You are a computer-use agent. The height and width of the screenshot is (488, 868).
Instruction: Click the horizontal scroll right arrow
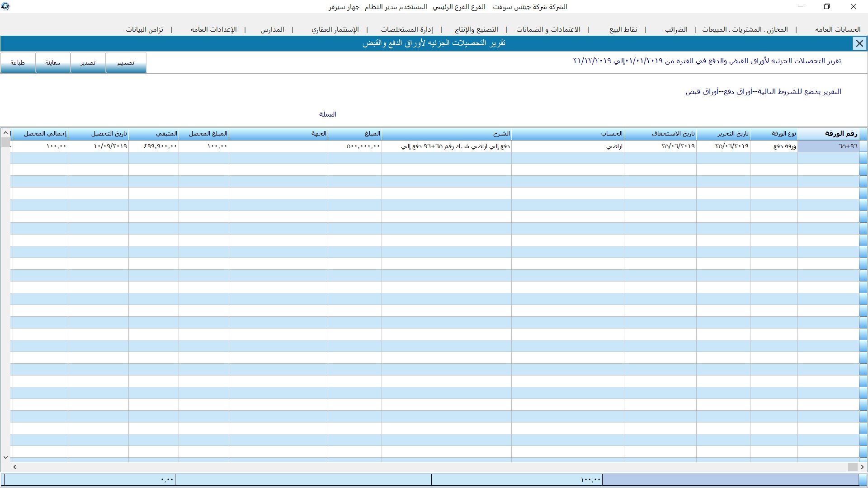pyautogui.click(x=862, y=467)
